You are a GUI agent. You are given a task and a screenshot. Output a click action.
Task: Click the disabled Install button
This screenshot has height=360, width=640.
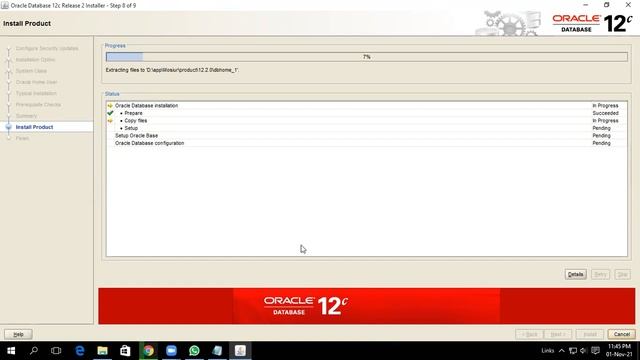[590, 334]
